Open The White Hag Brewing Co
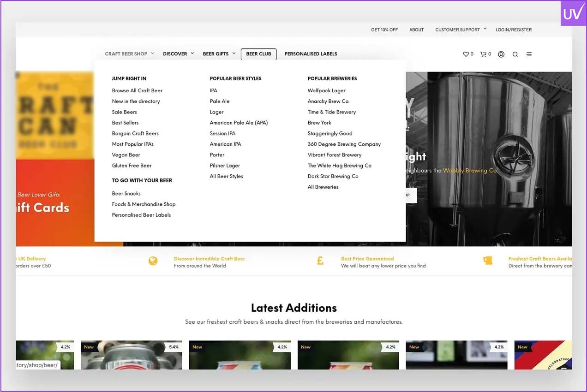 pos(340,166)
